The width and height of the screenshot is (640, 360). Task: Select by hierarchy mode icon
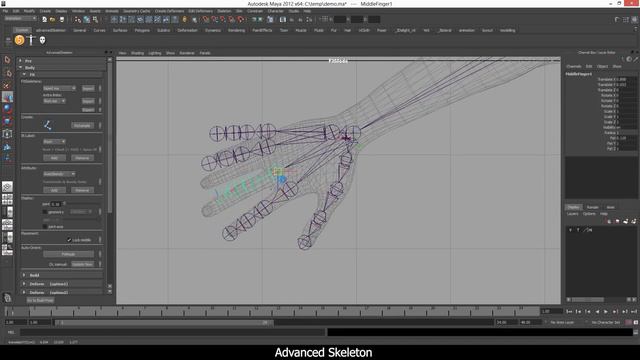pos(78,19)
